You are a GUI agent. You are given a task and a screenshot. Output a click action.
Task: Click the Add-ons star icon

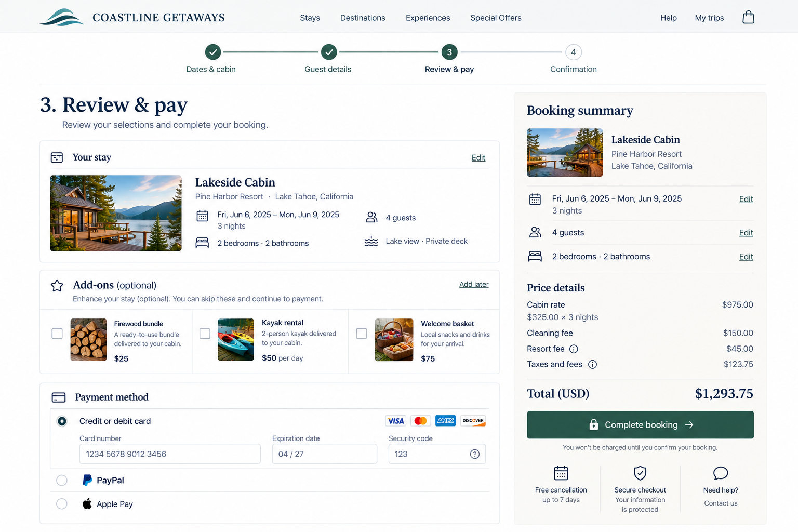57,285
